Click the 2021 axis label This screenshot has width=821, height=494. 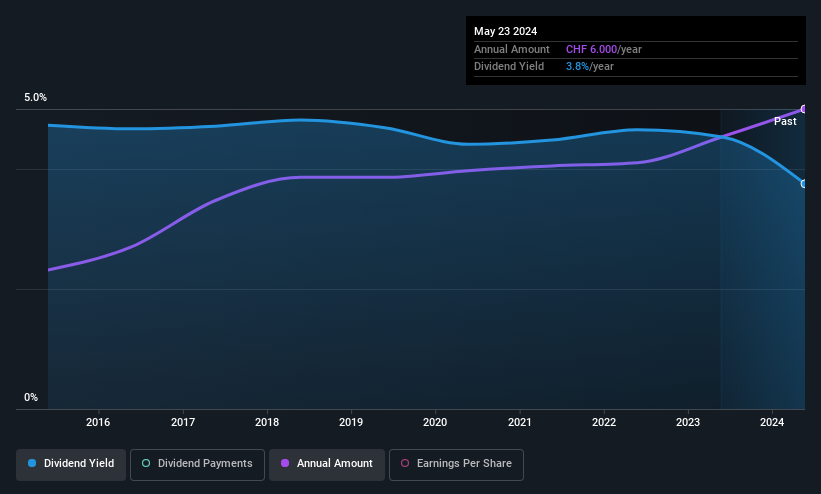pyautogui.click(x=519, y=422)
